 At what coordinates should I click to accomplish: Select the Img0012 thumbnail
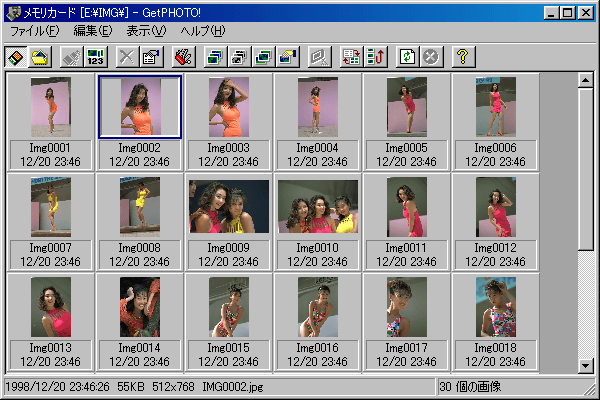point(496,207)
